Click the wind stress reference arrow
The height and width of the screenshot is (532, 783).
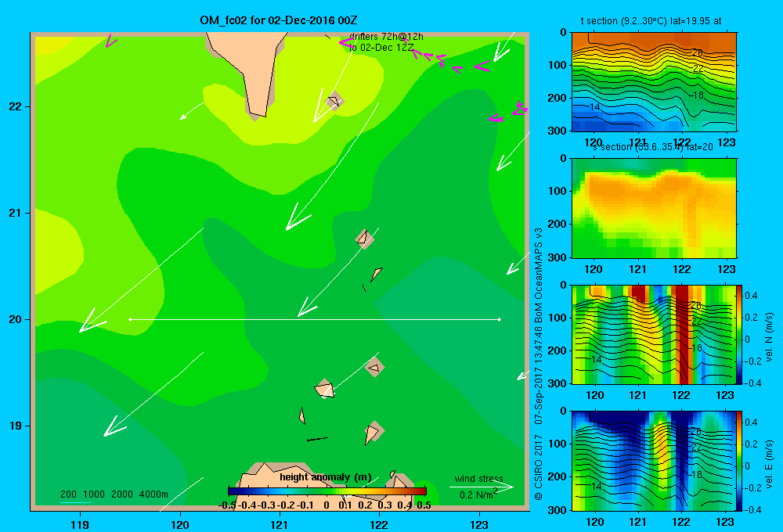click(x=482, y=487)
